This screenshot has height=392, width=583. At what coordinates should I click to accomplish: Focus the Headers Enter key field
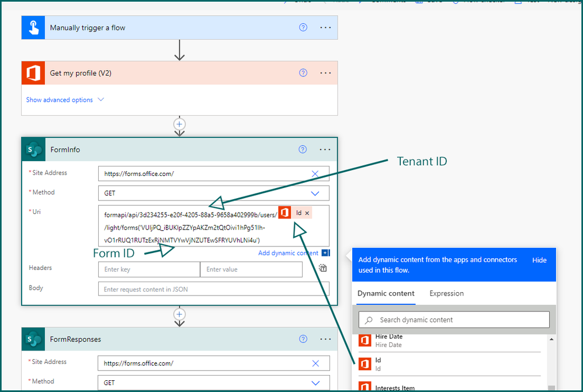pos(149,269)
